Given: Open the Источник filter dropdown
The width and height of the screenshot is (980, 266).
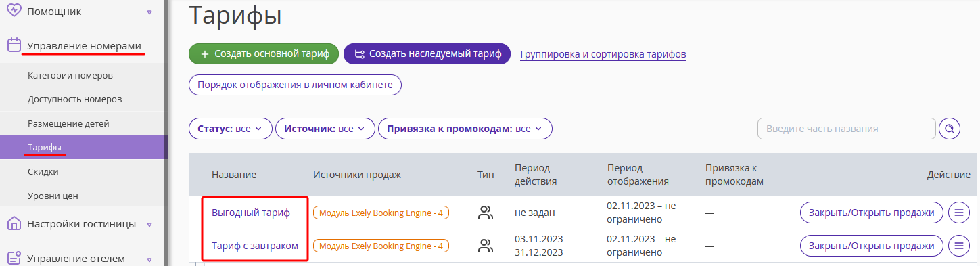Looking at the screenshot, I should pos(325,129).
